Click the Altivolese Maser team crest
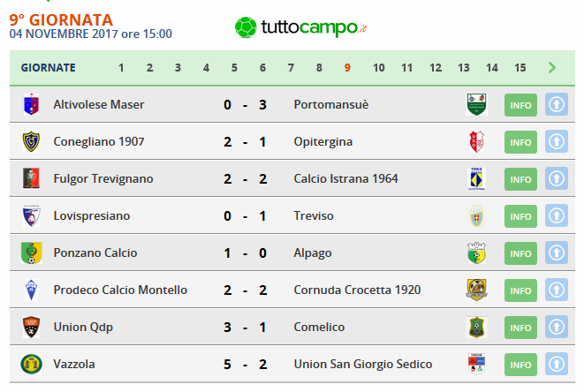This screenshot has width=584, height=392. click(31, 104)
